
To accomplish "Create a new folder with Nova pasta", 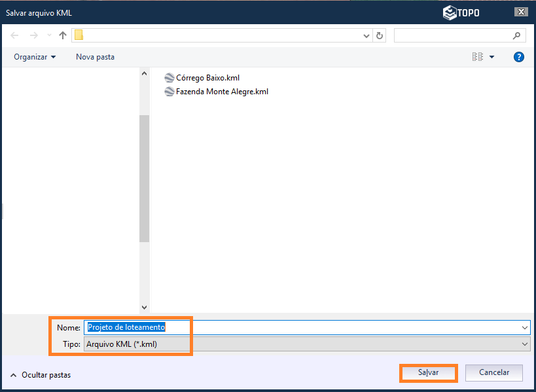I will pyautogui.click(x=95, y=57).
